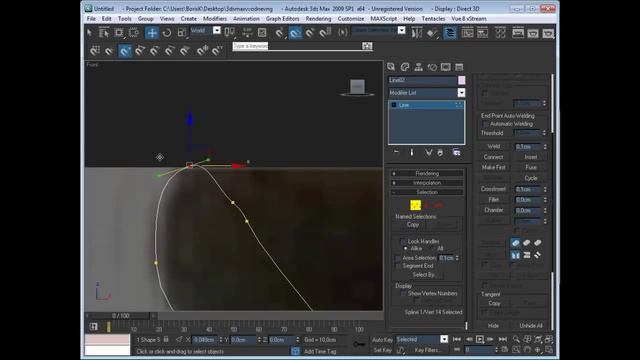Select the Select and Move tool
Image resolution: width=640 pixels, height=360 pixels.
tap(152, 33)
